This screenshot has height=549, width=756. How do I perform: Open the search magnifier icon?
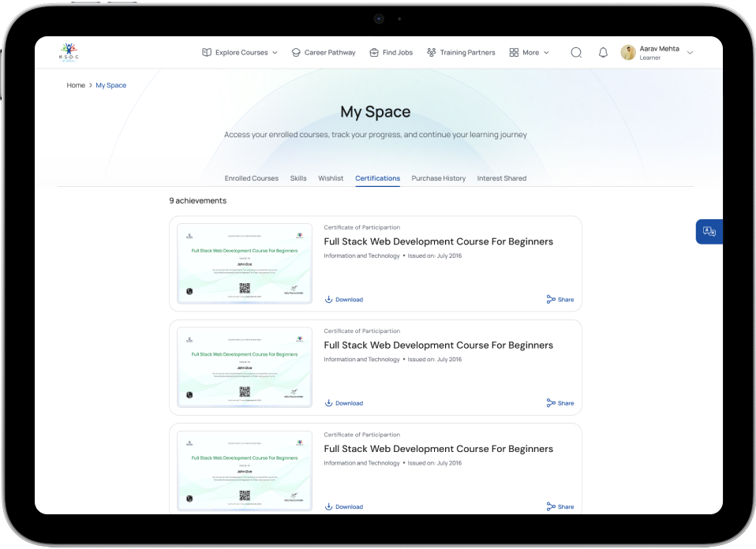click(576, 53)
